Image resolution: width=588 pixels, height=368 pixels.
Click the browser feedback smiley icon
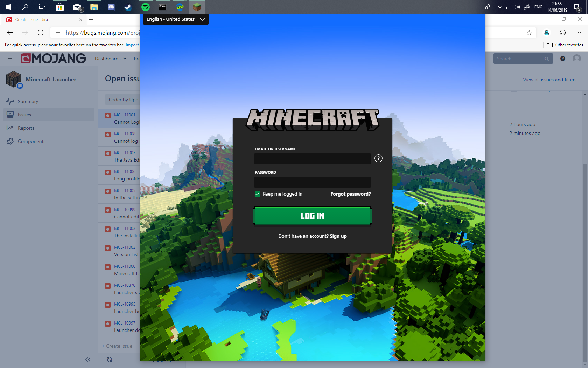pos(563,33)
